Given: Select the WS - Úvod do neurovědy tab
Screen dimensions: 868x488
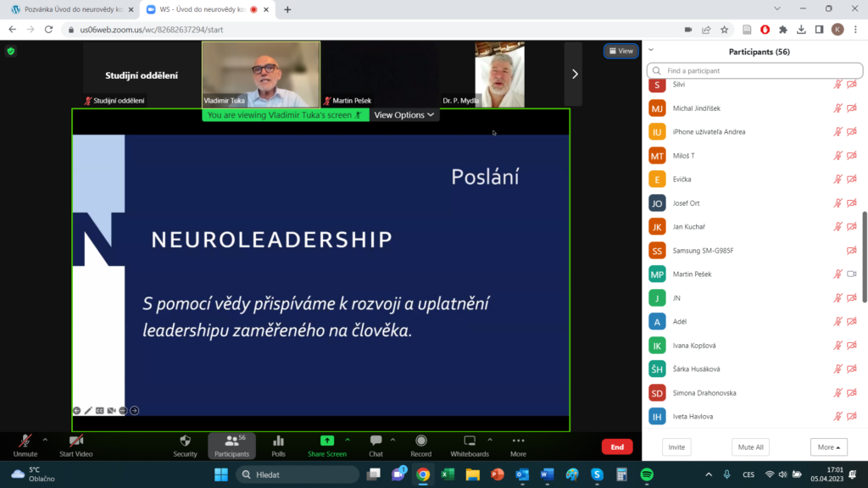Looking at the screenshot, I should tap(208, 9).
